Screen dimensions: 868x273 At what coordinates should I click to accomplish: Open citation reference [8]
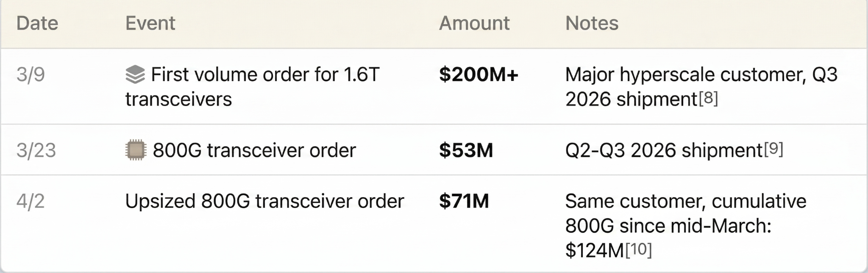(x=708, y=98)
